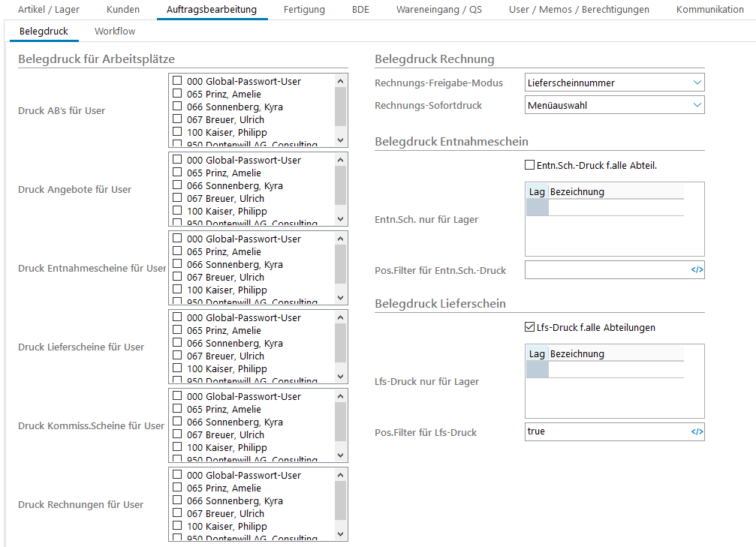This screenshot has width=756, height=547.
Task: Click scroll-down arrow in Druck Kommiss.Scheine für User list
Action: point(340,455)
